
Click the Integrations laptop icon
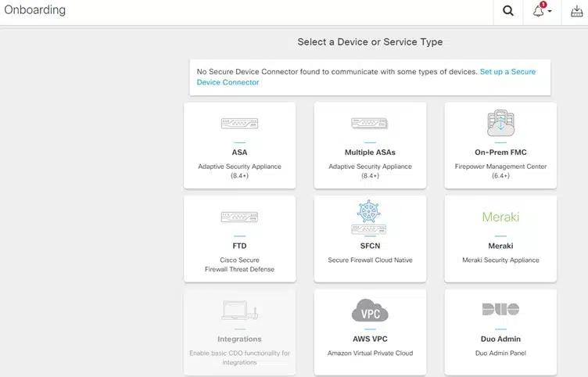[239, 311]
